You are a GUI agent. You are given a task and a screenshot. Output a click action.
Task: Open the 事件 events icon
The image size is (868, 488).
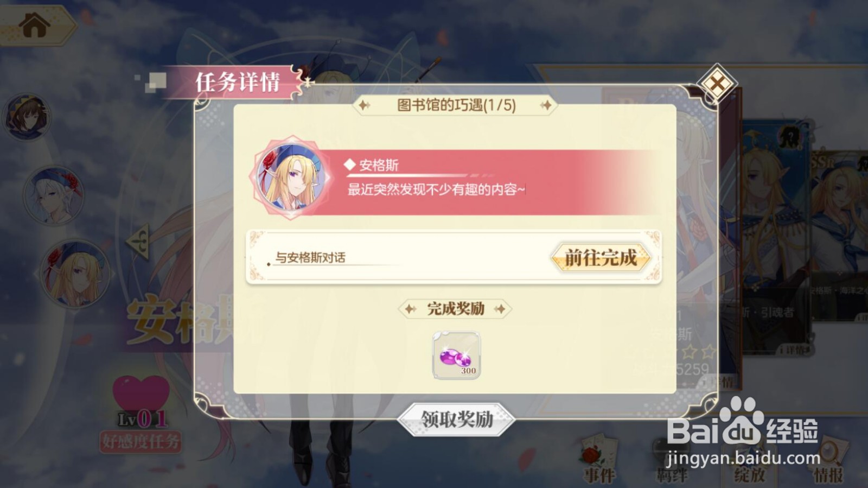599,459
